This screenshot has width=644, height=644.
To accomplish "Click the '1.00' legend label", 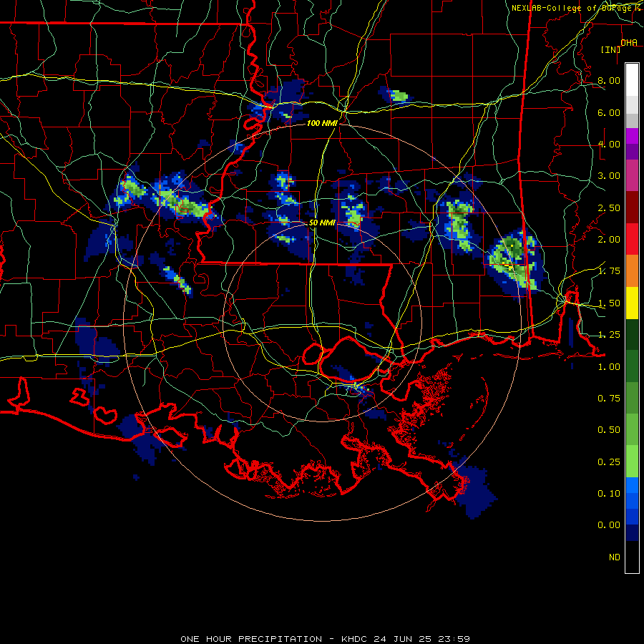I will point(609,367).
